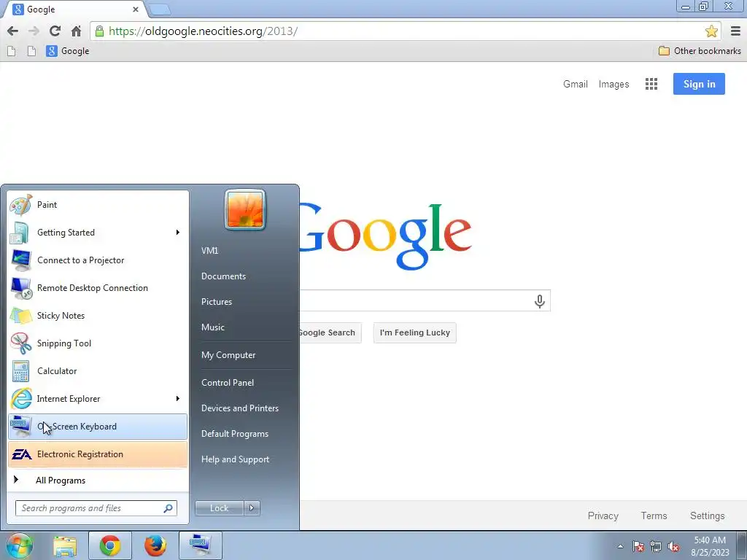Screen dimensions: 747x560
Task: Open Documents from Start menu
Action: 223,276
